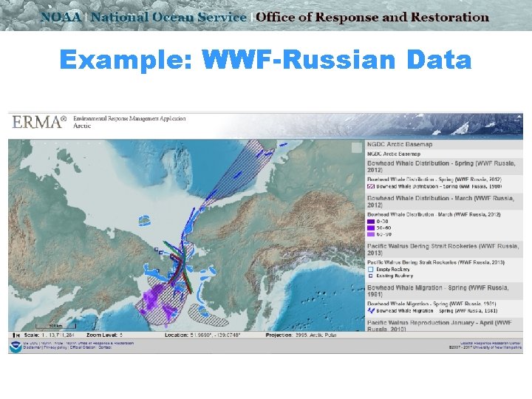The width and height of the screenshot is (532, 399).
Task: Click the 'Scale: 1 : 13,711,284' readout
Action: point(50,335)
